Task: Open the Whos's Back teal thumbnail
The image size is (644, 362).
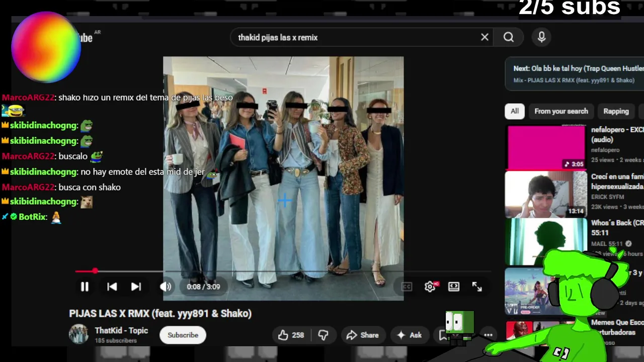Action: click(x=546, y=241)
